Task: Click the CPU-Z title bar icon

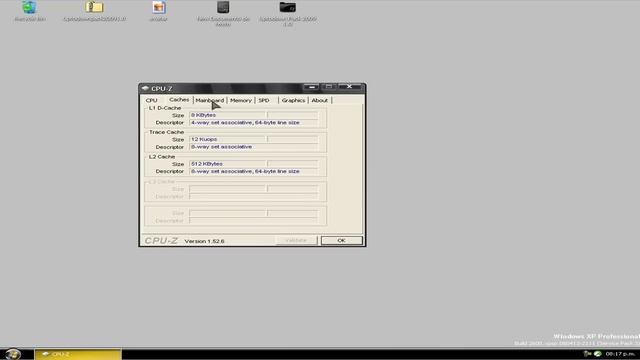Action: (145, 88)
